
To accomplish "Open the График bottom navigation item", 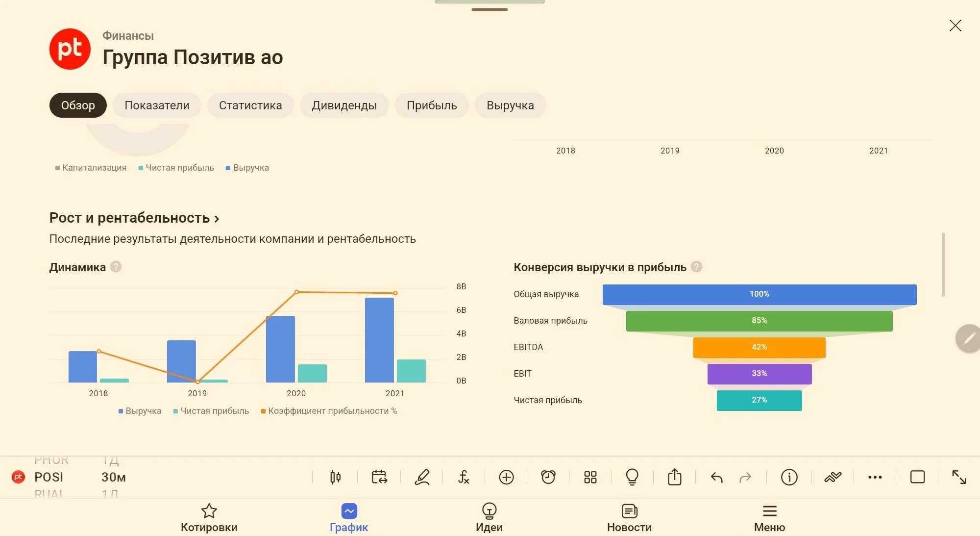I will click(349, 518).
